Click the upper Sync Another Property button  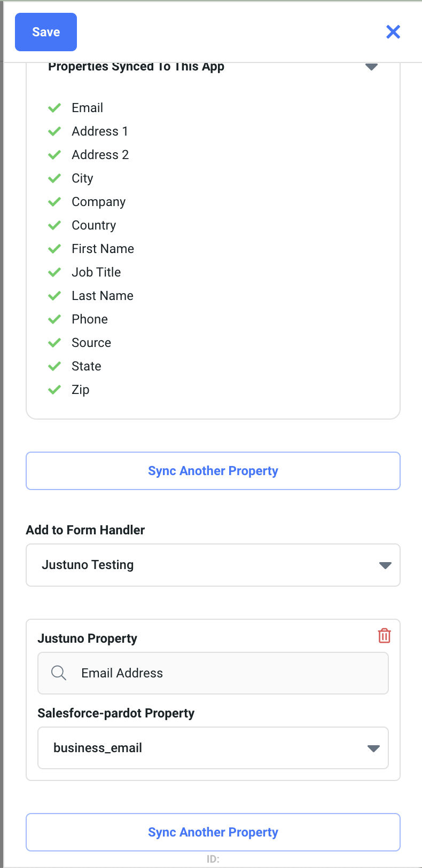tap(213, 471)
